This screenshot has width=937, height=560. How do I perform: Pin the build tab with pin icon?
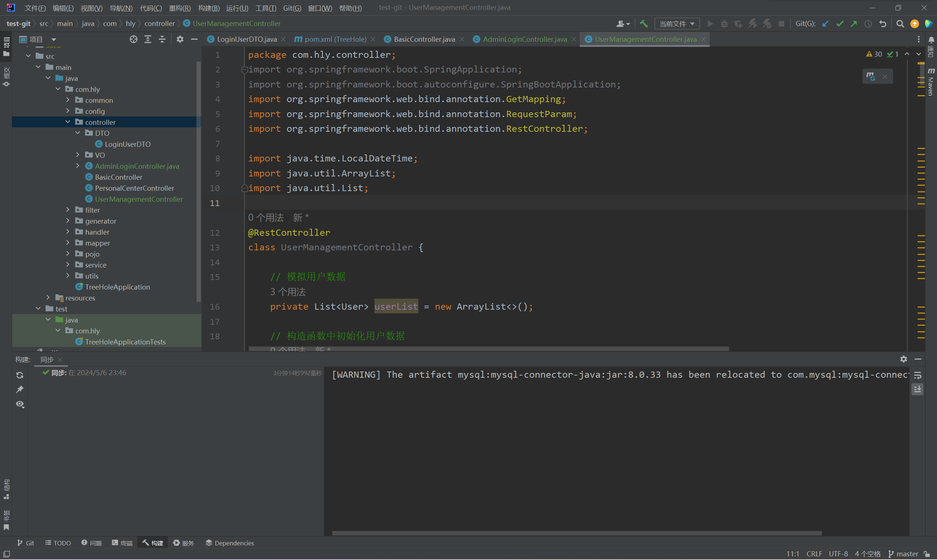(x=20, y=389)
